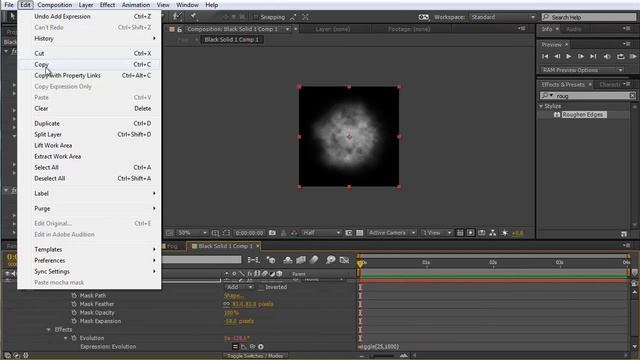The height and width of the screenshot is (360, 640).
Task: Jump to first frame in Preview
Action: (545, 57)
